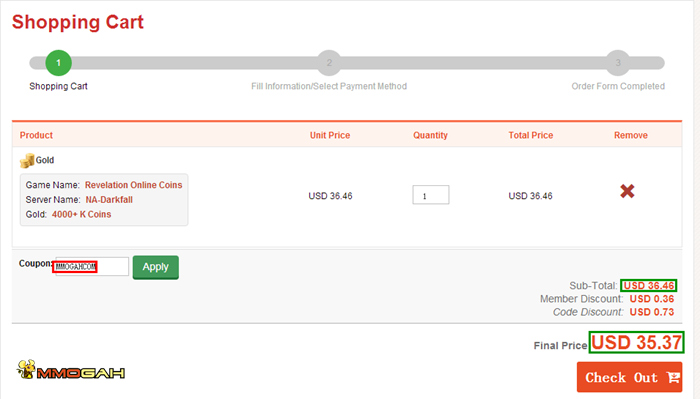Click the NA-Darkfall server name
Image resolution: width=700 pixels, height=399 pixels.
[109, 200]
